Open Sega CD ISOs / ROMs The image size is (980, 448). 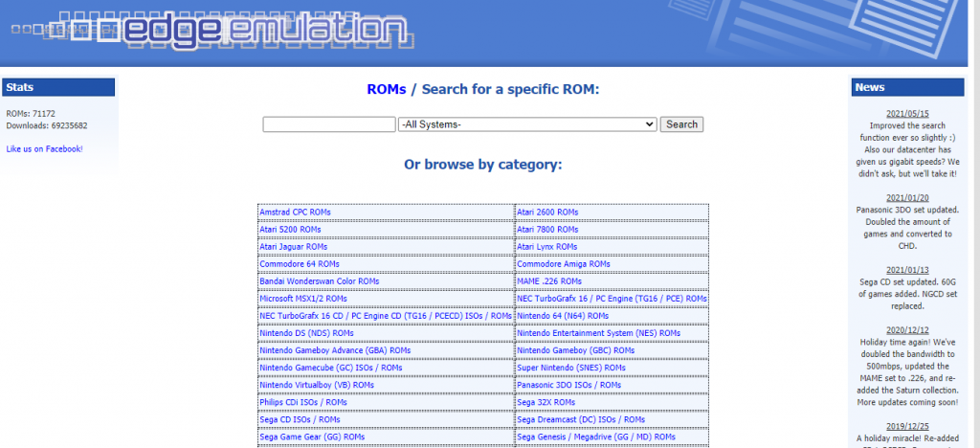pos(300,420)
